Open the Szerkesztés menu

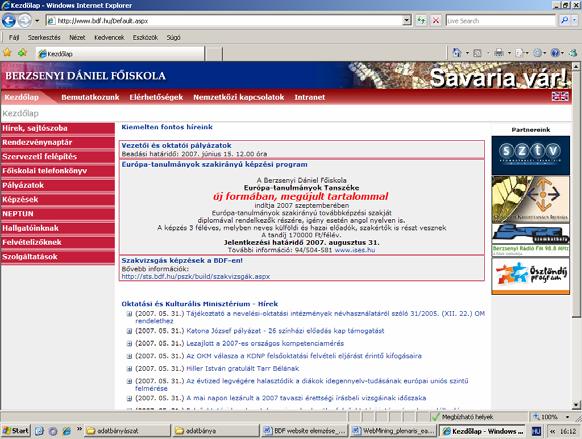coord(44,37)
